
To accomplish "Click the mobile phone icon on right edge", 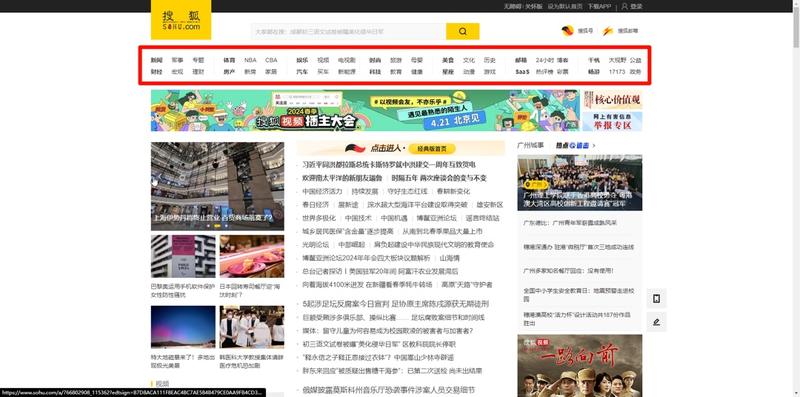I will [656, 298].
